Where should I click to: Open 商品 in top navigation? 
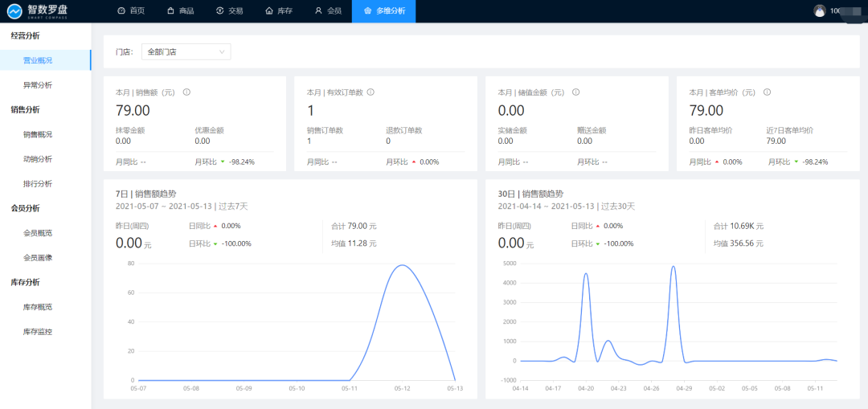coord(180,11)
